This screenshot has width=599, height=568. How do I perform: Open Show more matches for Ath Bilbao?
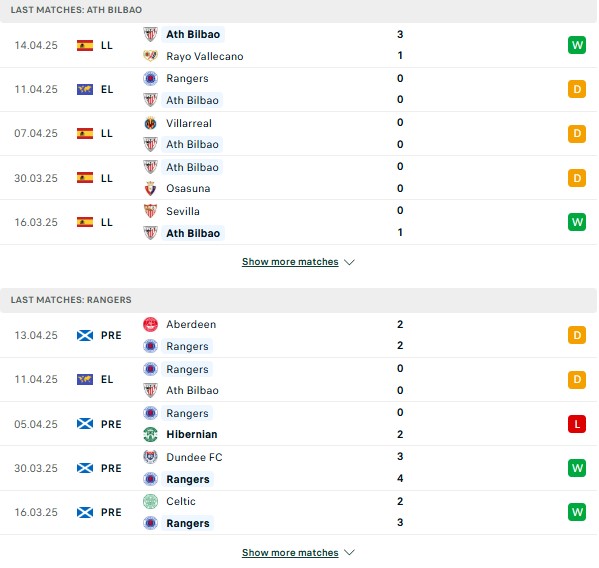290,262
